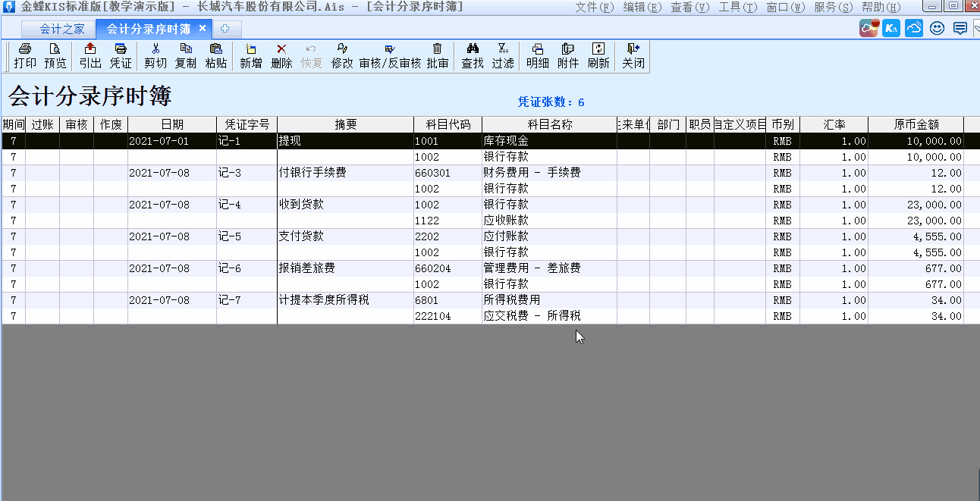Open print preview via 预览 icon
Screen dimensions: 980x501
tap(53, 56)
